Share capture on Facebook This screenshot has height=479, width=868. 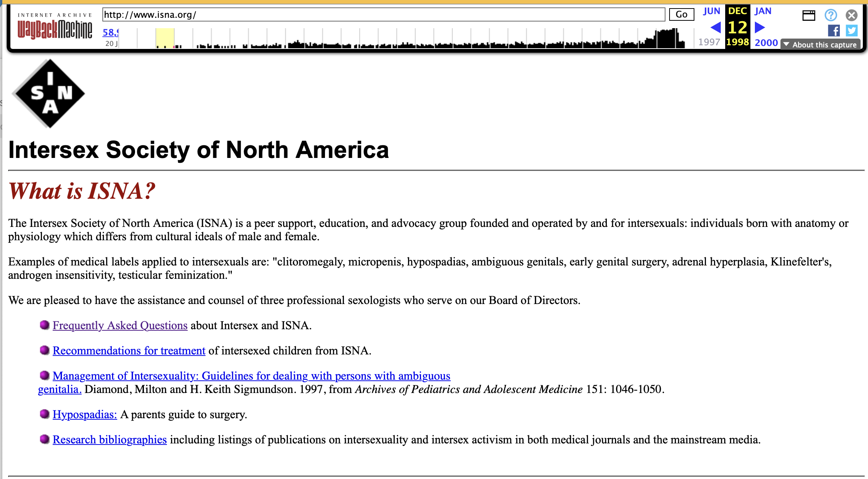(x=834, y=30)
